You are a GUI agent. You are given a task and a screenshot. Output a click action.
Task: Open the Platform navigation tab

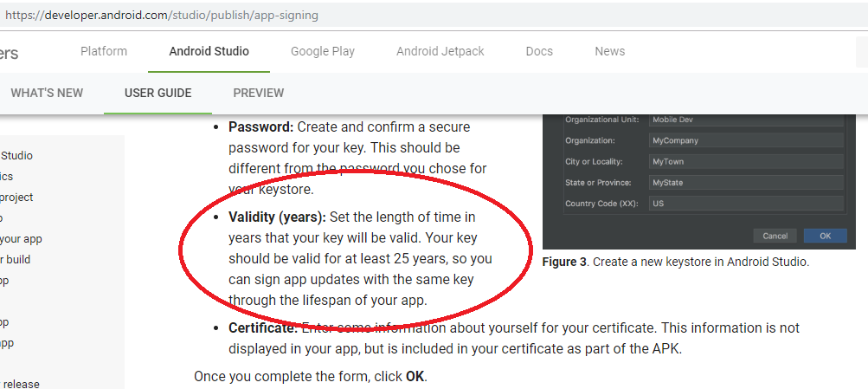pyautogui.click(x=104, y=51)
